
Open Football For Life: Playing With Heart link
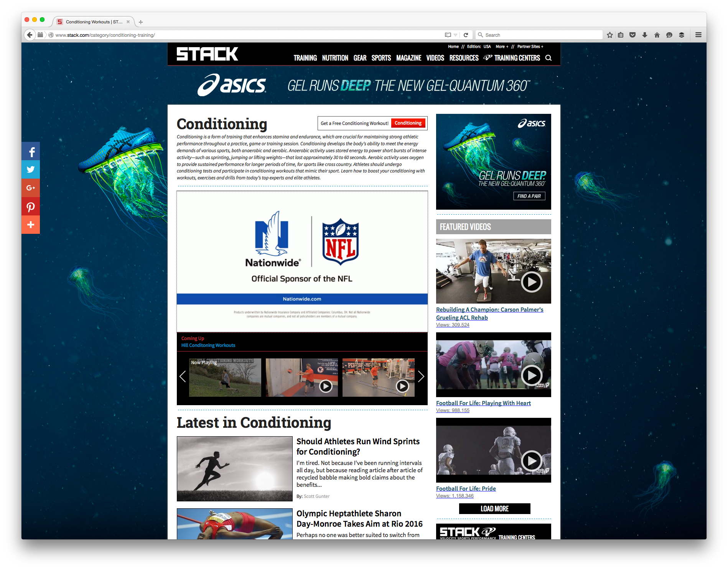coord(483,403)
